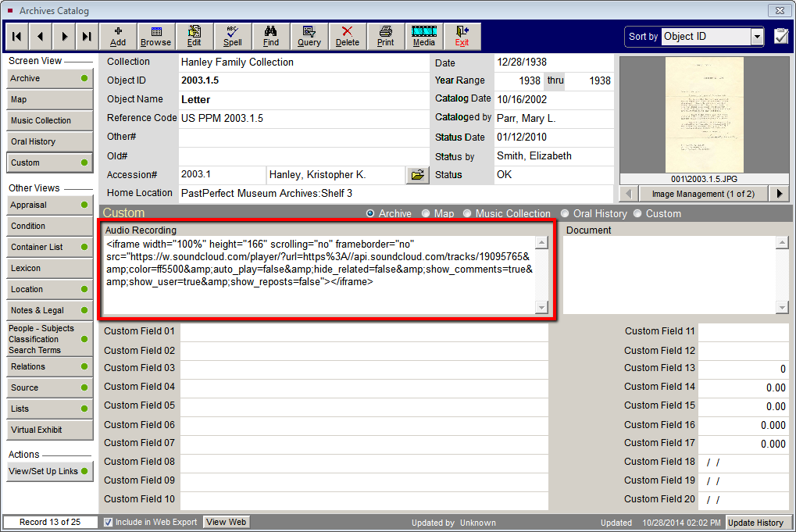Print this catalog record
This screenshot has height=532, width=796.
tap(385, 36)
